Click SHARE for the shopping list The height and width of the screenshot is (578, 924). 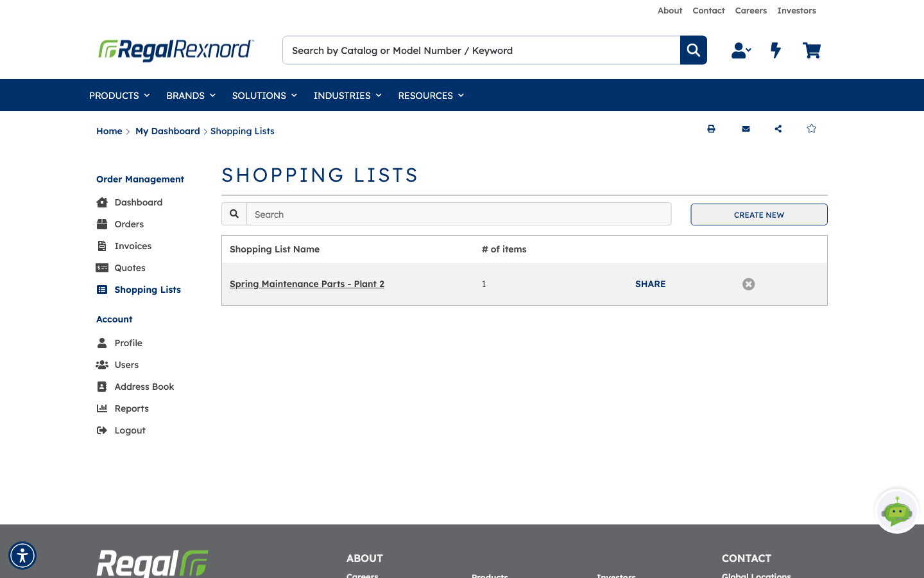click(x=650, y=284)
